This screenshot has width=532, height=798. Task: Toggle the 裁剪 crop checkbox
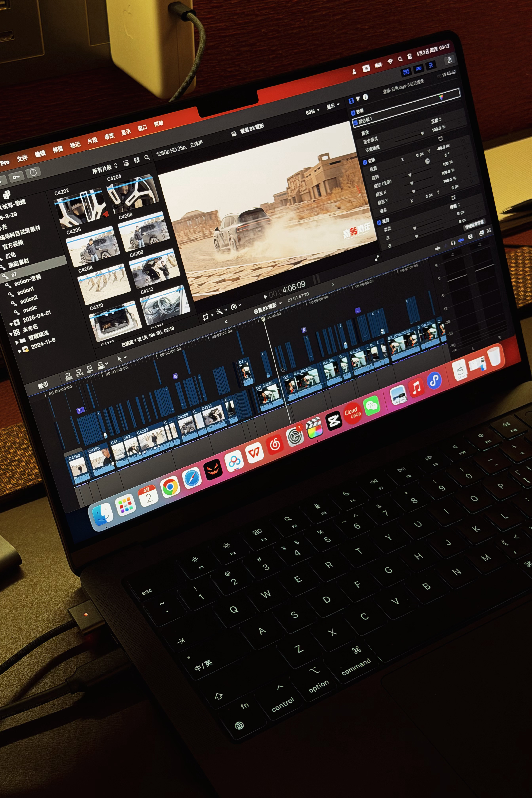[379, 223]
